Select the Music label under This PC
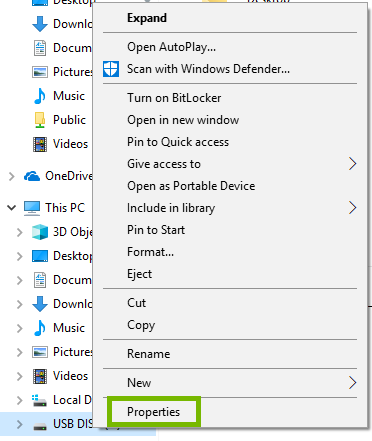 [x=69, y=328]
